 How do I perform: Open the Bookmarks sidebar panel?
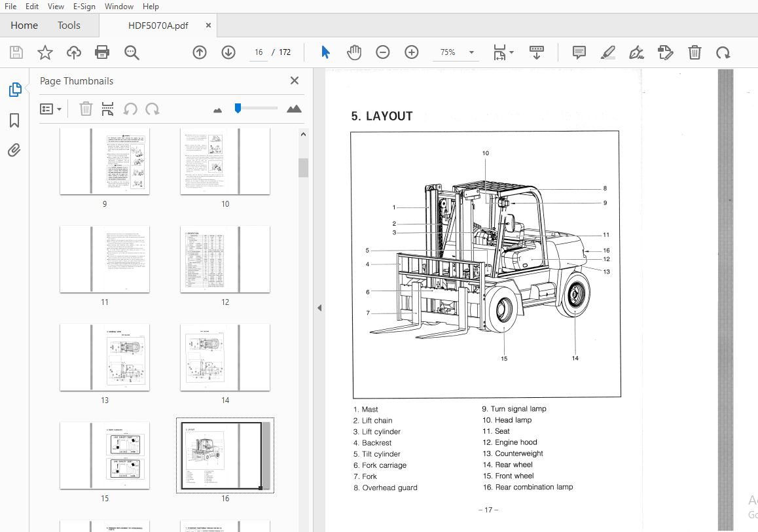tap(14, 120)
